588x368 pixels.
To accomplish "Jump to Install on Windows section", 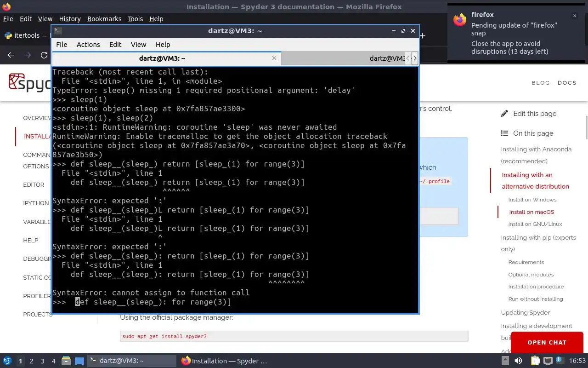I will pos(532,200).
